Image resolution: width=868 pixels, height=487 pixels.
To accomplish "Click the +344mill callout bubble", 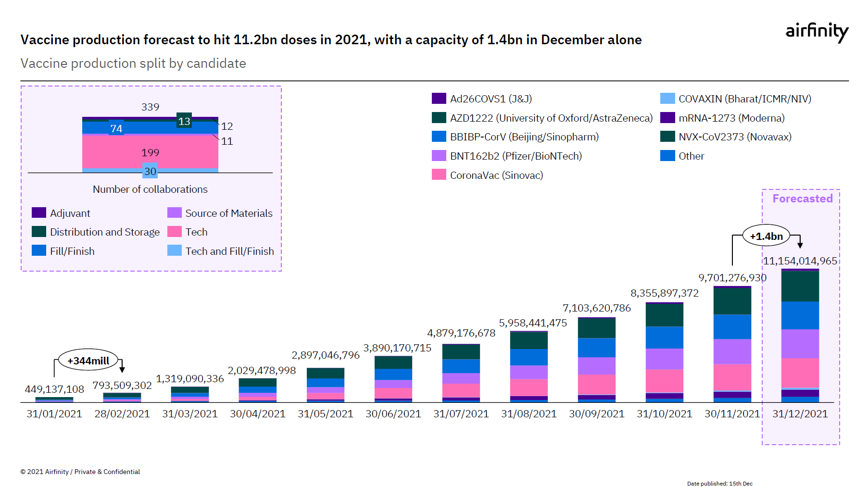I will [x=88, y=360].
